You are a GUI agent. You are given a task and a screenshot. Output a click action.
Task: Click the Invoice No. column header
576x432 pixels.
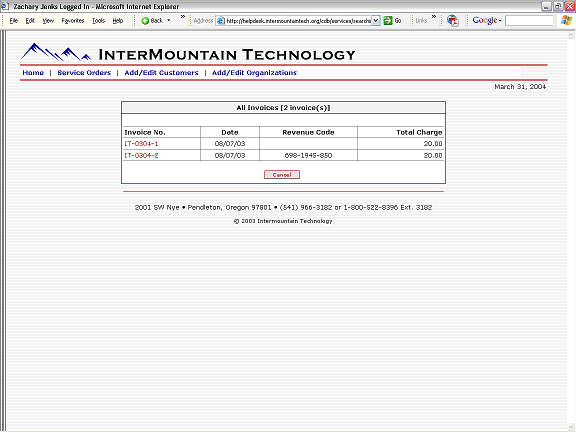[x=145, y=132]
